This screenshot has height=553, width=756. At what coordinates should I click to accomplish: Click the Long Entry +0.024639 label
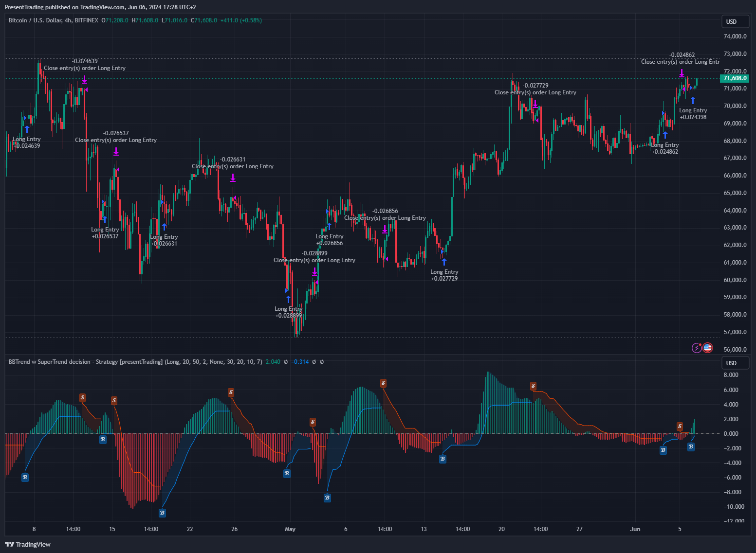(x=27, y=143)
